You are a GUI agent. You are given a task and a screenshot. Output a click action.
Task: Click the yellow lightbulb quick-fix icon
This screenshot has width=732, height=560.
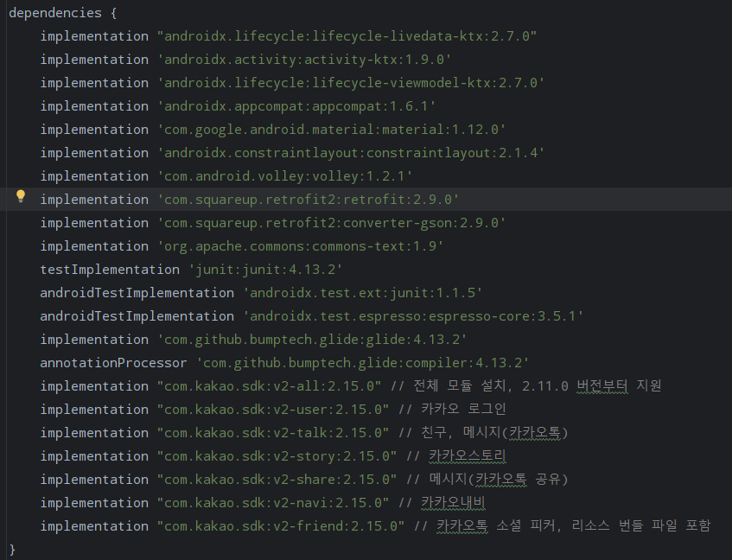pos(21,196)
